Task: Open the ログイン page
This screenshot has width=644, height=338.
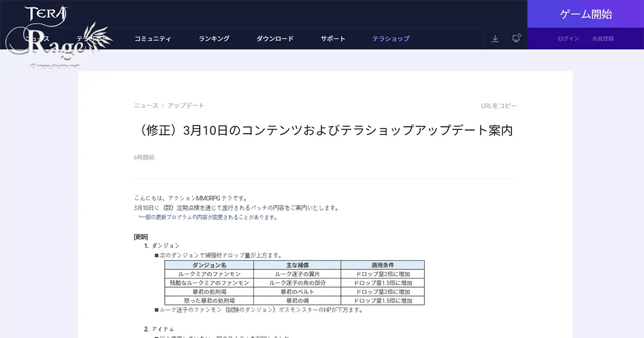Action: pyautogui.click(x=568, y=39)
